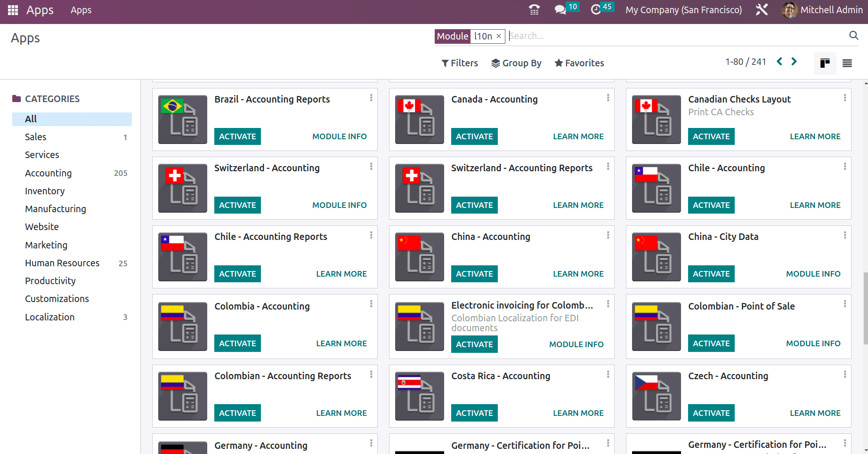Select the Accounting category
The height and width of the screenshot is (454, 868).
72,173
